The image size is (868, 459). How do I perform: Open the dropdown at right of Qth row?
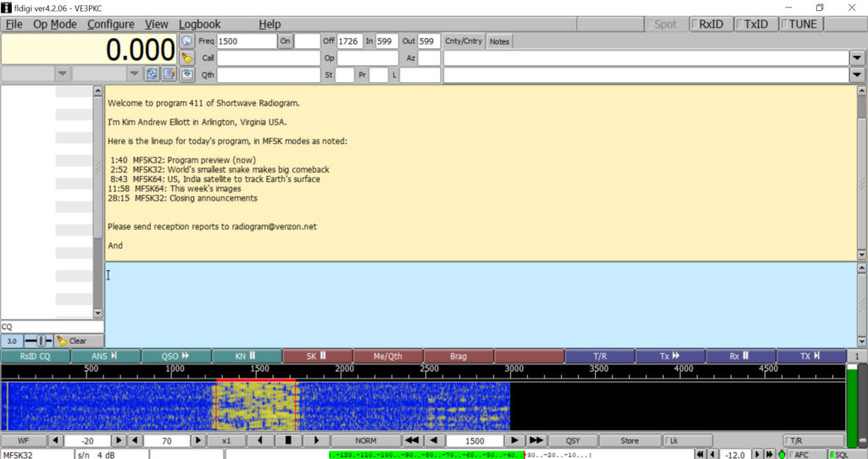click(x=858, y=75)
